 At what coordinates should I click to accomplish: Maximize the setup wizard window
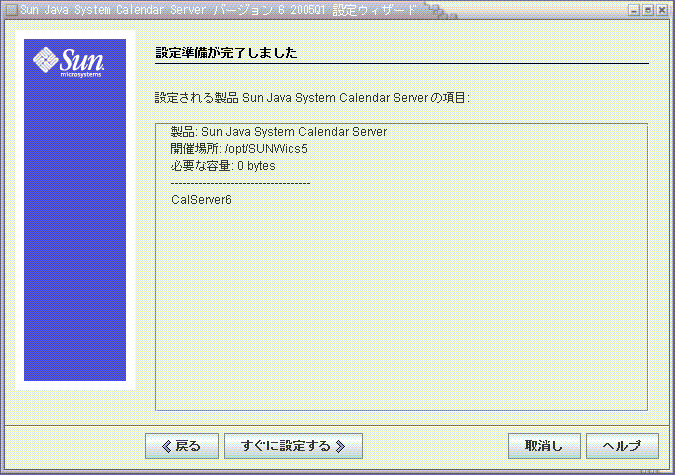point(647,10)
